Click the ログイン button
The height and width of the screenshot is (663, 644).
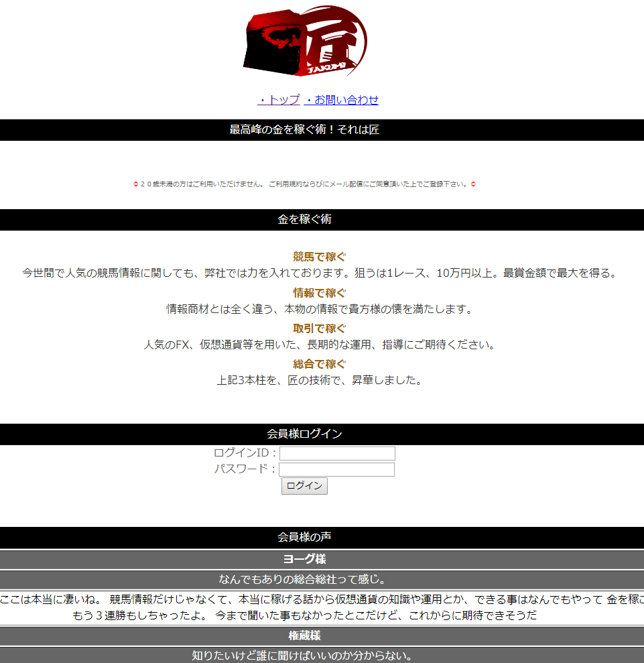coord(304,486)
